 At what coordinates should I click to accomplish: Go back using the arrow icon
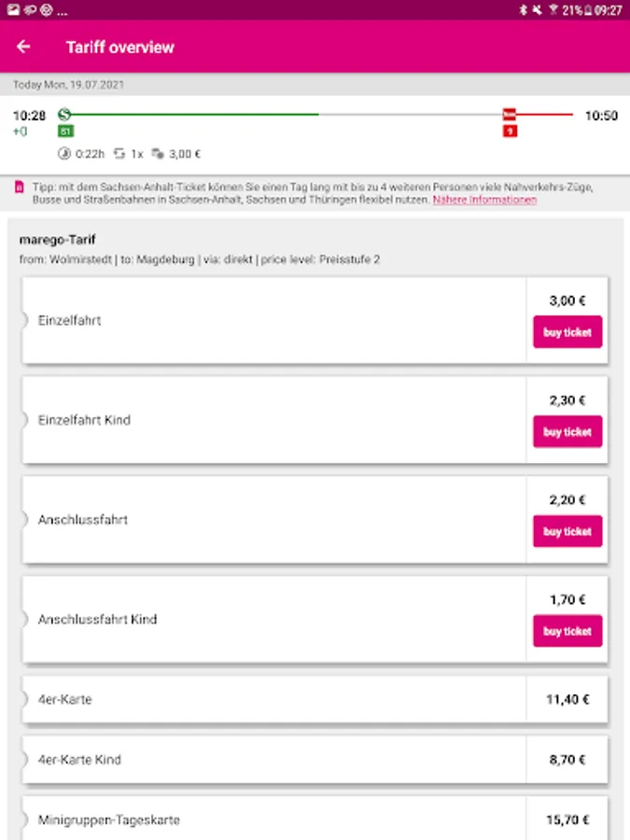(x=23, y=47)
